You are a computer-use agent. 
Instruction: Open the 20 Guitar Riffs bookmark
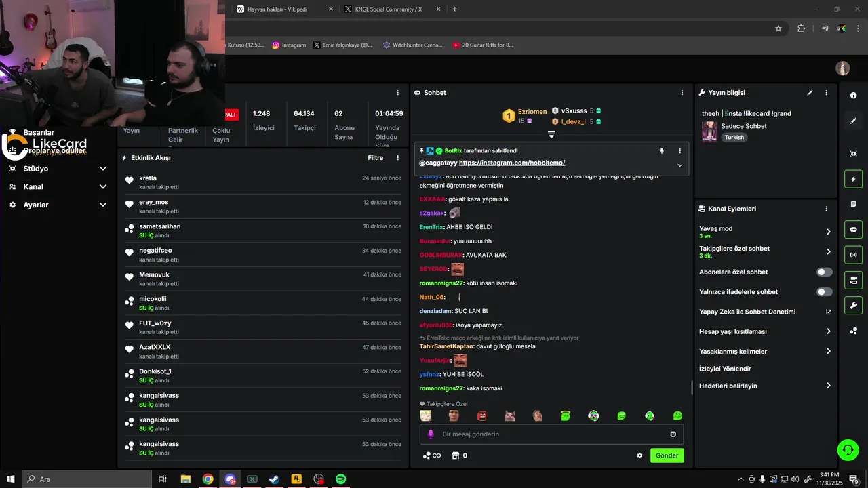[x=483, y=45]
